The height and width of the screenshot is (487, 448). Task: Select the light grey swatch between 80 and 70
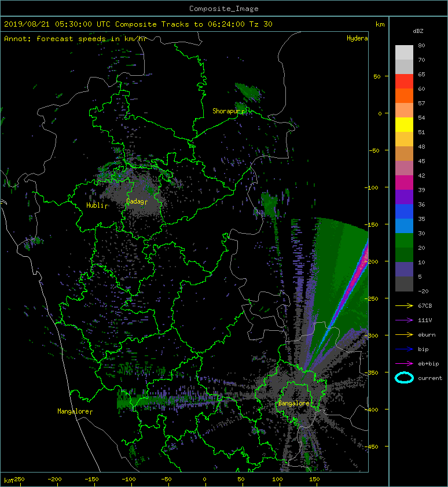404,53
